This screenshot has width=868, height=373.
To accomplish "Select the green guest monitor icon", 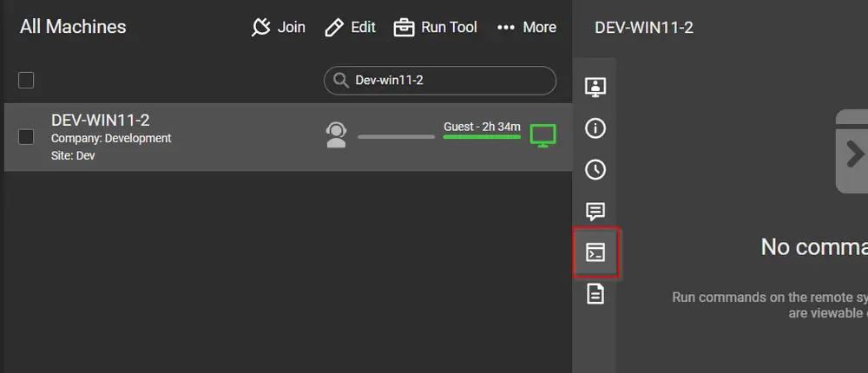I will click(543, 136).
